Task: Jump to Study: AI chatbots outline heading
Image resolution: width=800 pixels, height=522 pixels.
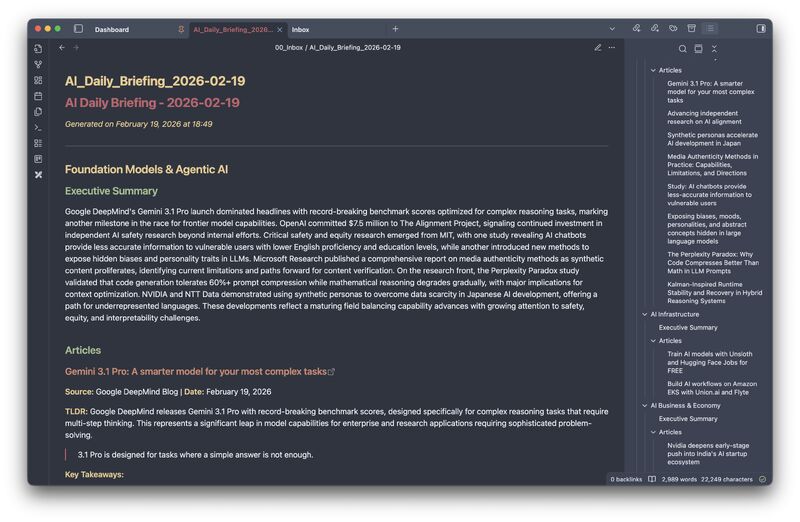Action: tap(709, 195)
